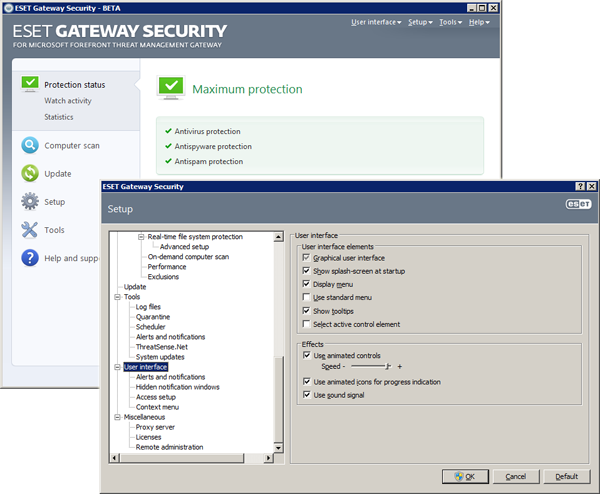Click the large Maximum protection monitor icon
Screen dimensions: 600x494
click(171, 88)
